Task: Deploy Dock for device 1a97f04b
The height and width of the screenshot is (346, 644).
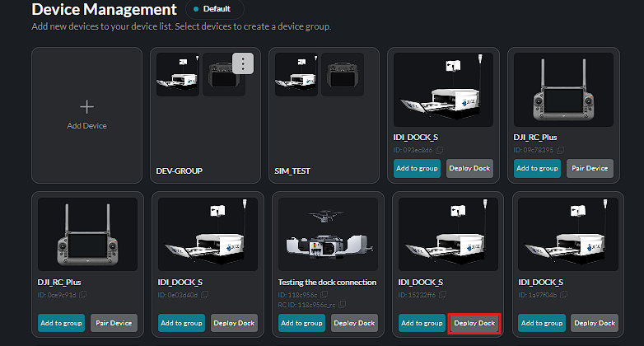Action: tap(595, 323)
